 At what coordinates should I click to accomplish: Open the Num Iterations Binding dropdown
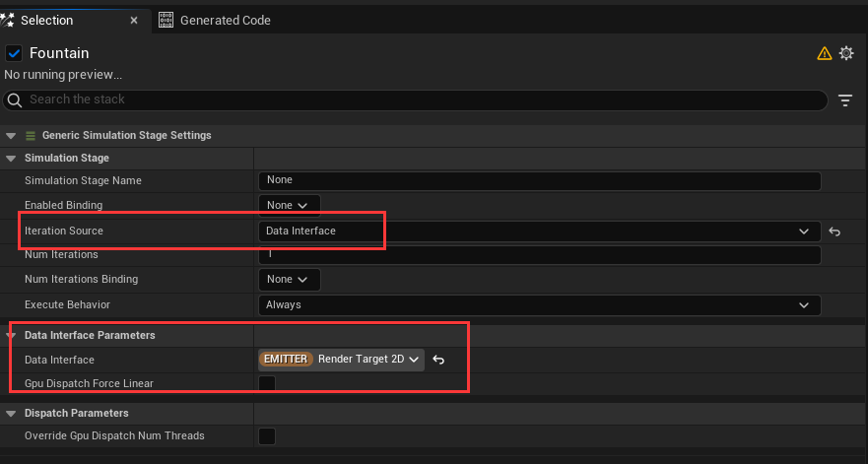(289, 280)
